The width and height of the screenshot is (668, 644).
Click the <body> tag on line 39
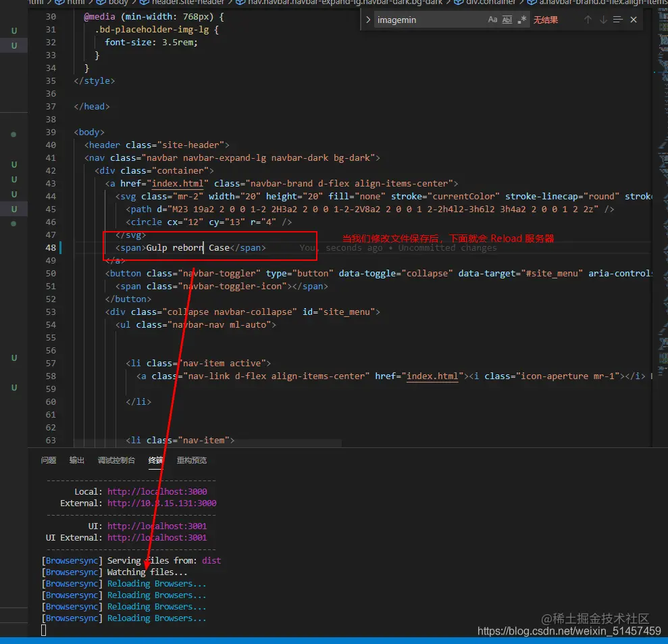click(x=89, y=132)
